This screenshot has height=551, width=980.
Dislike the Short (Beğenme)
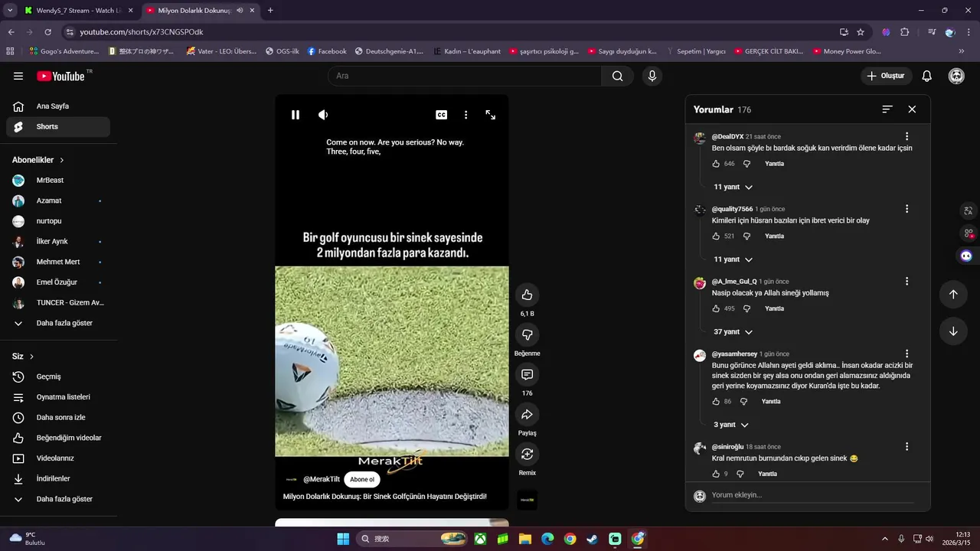click(528, 334)
